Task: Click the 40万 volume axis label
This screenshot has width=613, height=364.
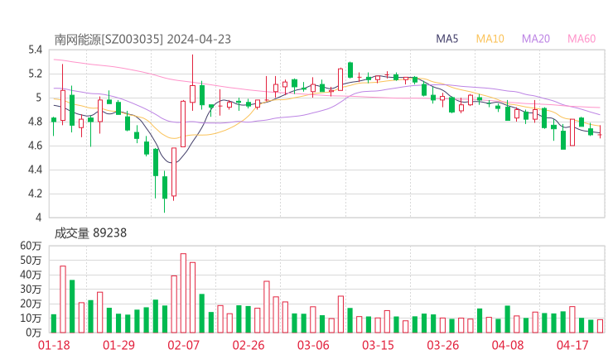Action: 31,275
